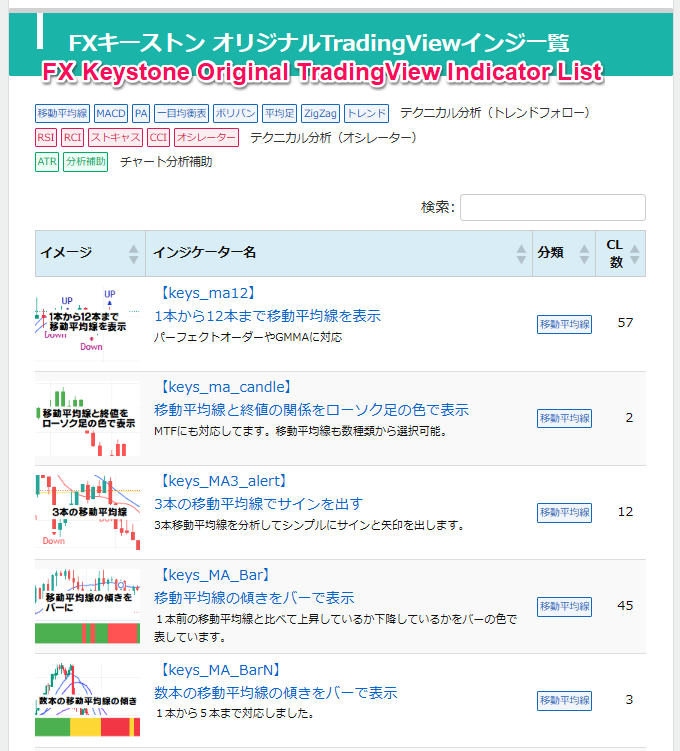680x751 pixels.
Task: Select CL count 12 cell
Action: pos(625,512)
